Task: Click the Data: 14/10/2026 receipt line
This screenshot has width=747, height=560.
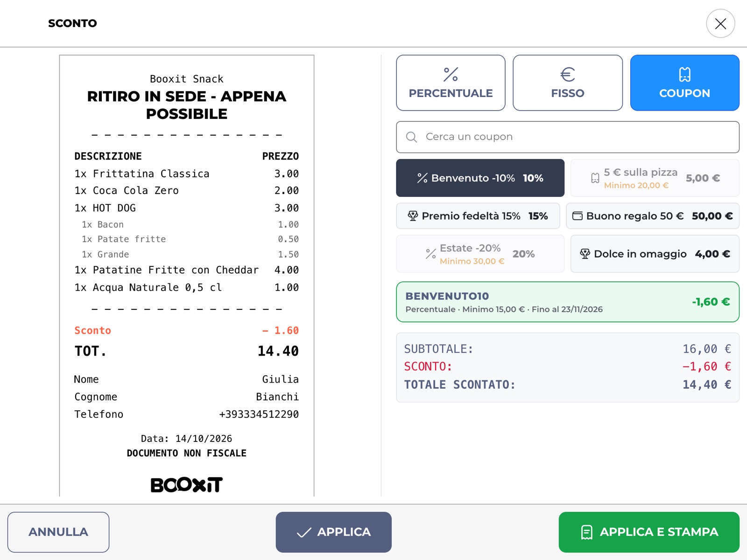Action: tap(187, 439)
